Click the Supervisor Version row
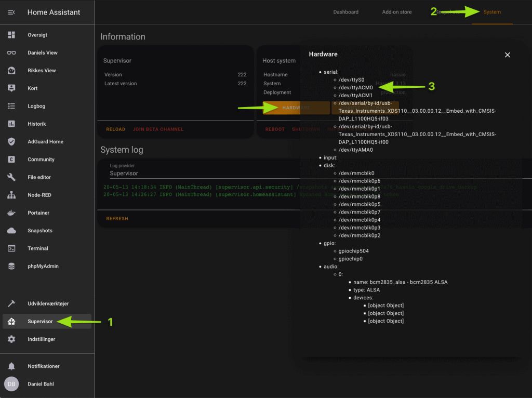 pyautogui.click(x=176, y=75)
